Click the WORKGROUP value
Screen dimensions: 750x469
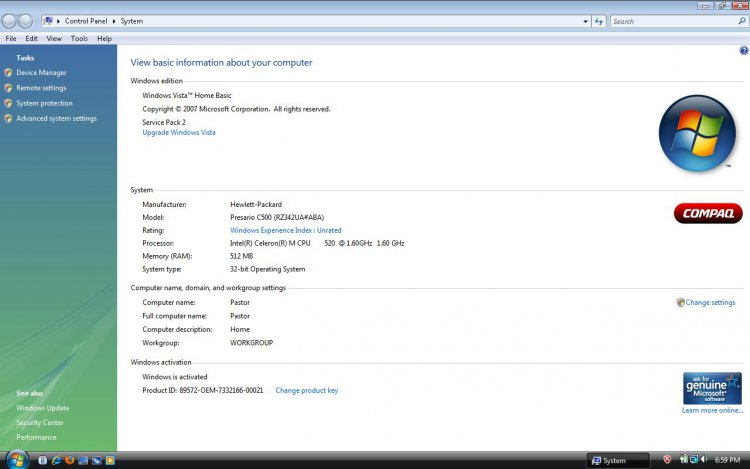pos(252,343)
